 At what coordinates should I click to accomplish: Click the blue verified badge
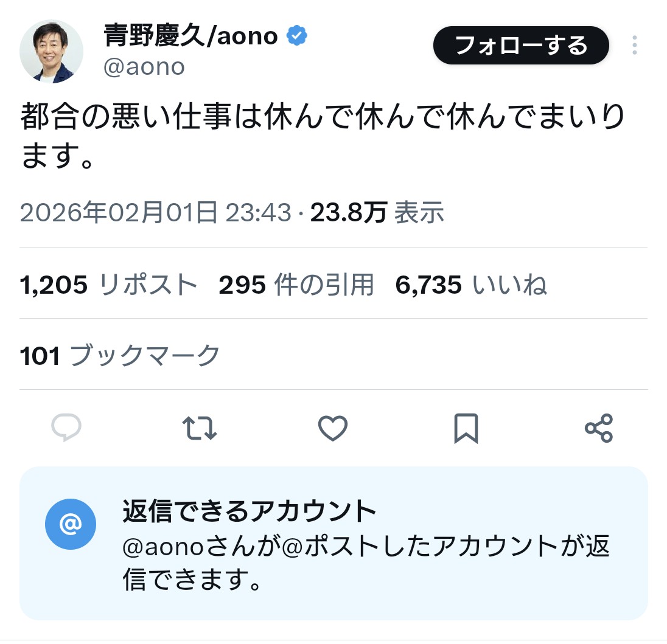pos(297,36)
